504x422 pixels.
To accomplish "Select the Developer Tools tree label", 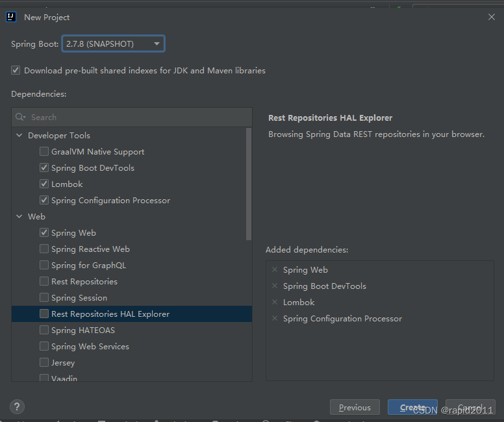I will [x=59, y=135].
